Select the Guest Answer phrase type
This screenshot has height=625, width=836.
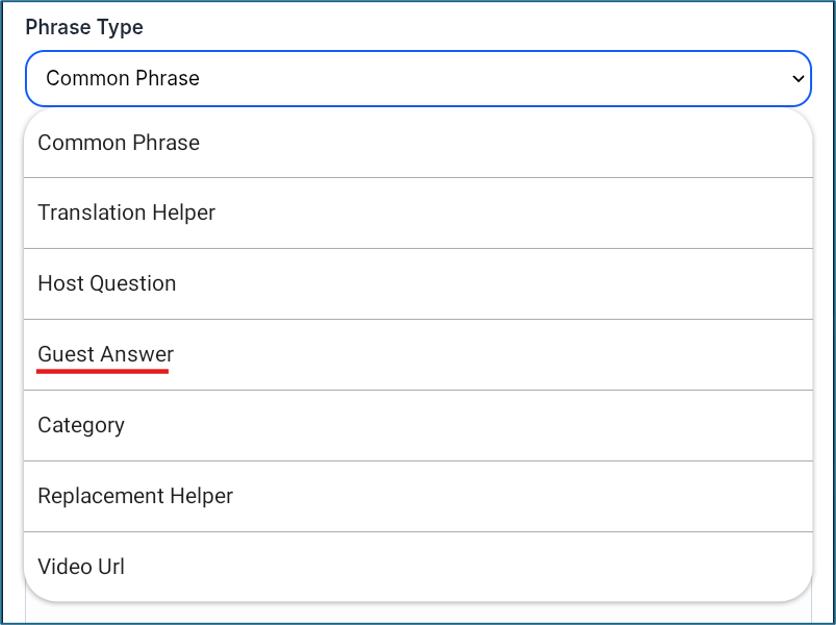pos(418,355)
